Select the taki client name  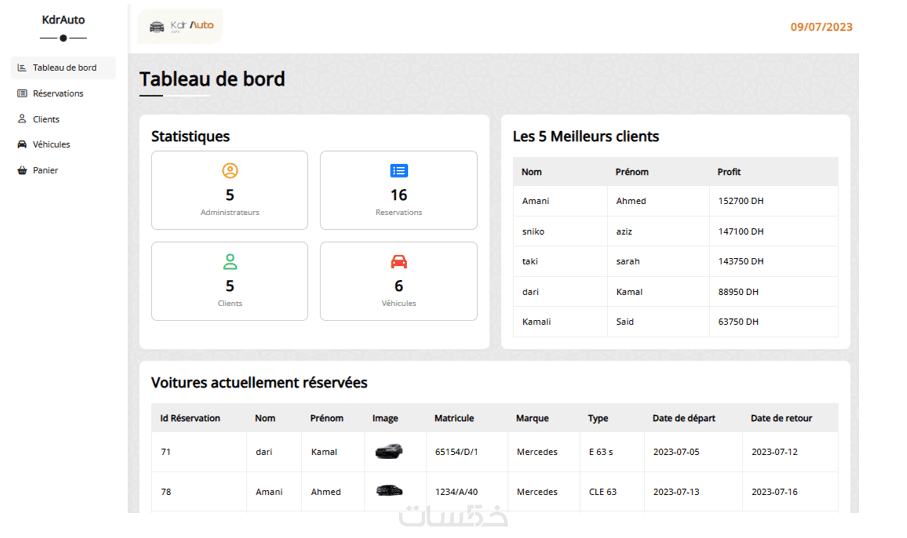point(530,261)
